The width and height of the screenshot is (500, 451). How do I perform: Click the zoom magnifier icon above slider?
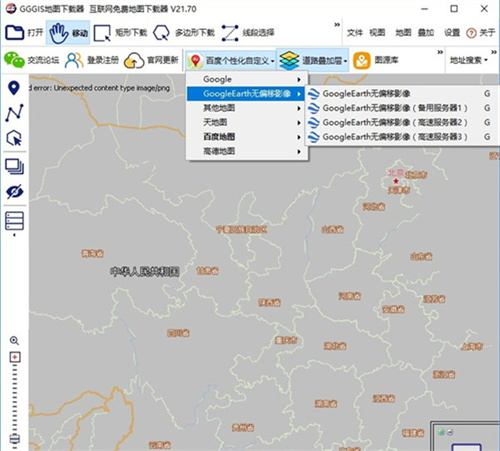tap(14, 341)
